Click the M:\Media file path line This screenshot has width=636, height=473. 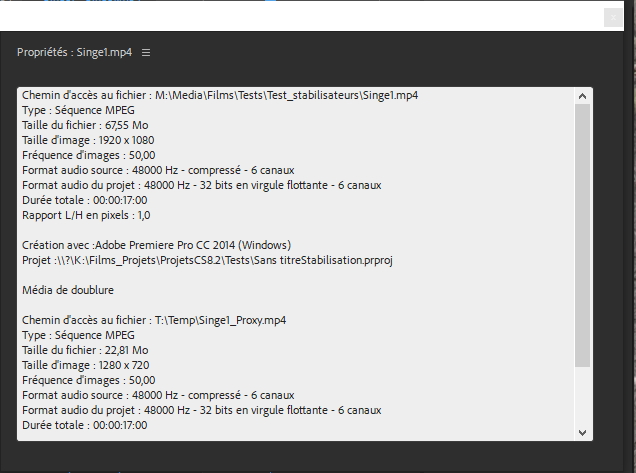(x=220, y=95)
